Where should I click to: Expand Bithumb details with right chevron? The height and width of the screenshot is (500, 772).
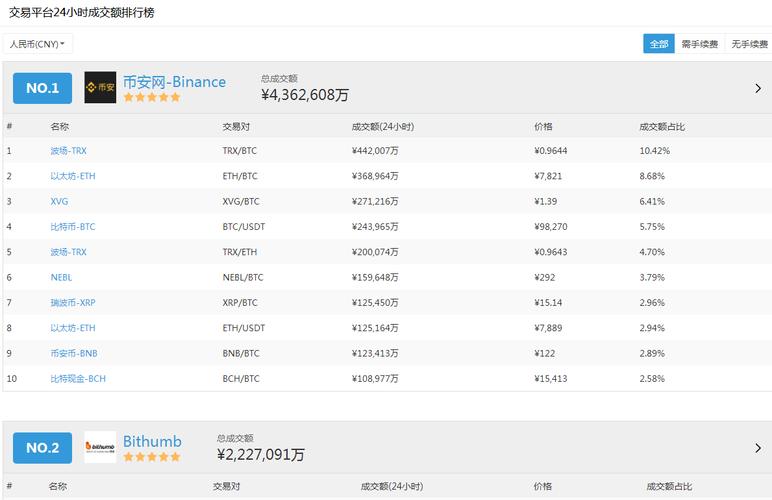[758, 448]
